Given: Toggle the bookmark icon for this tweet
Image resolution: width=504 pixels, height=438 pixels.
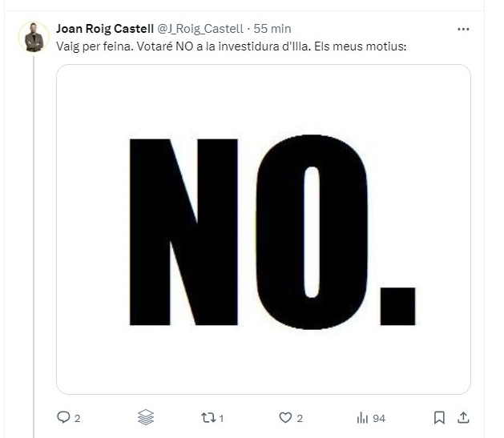Looking at the screenshot, I should tap(439, 417).
